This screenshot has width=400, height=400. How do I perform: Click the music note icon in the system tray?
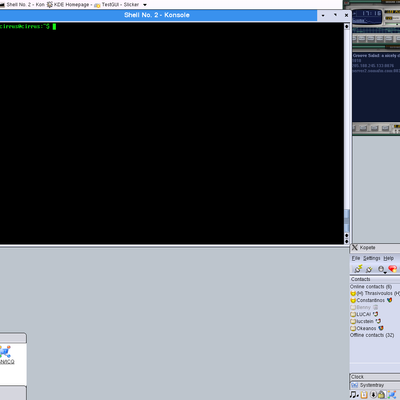click(x=354, y=395)
